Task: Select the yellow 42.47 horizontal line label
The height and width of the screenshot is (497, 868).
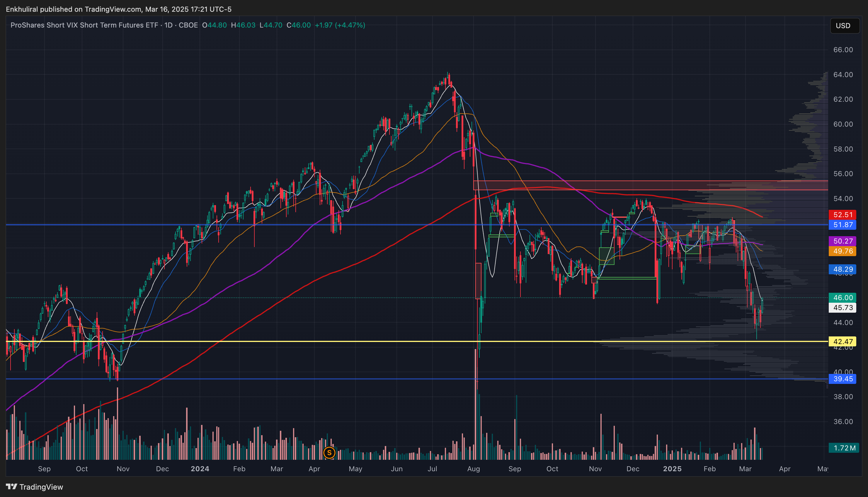Action: (x=843, y=341)
